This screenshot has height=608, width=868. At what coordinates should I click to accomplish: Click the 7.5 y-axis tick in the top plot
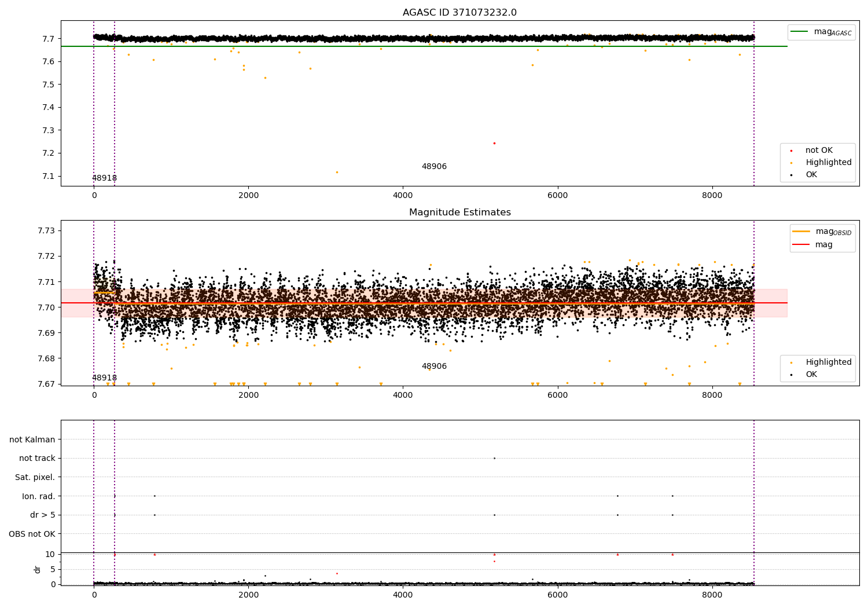[x=49, y=85]
